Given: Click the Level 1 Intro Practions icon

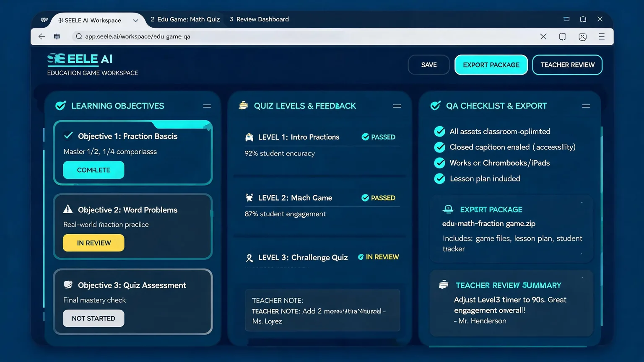Looking at the screenshot, I should 249,137.
